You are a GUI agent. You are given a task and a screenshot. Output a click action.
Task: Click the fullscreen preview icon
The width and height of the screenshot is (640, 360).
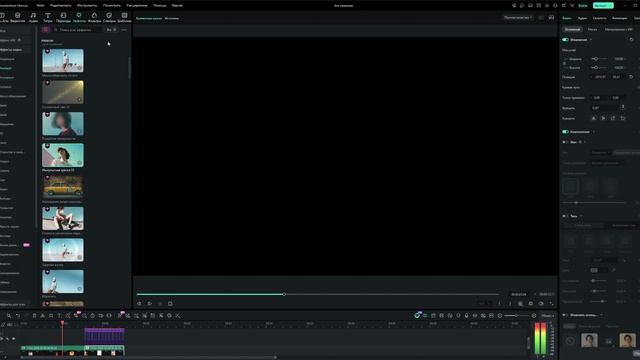pos(551,304)
